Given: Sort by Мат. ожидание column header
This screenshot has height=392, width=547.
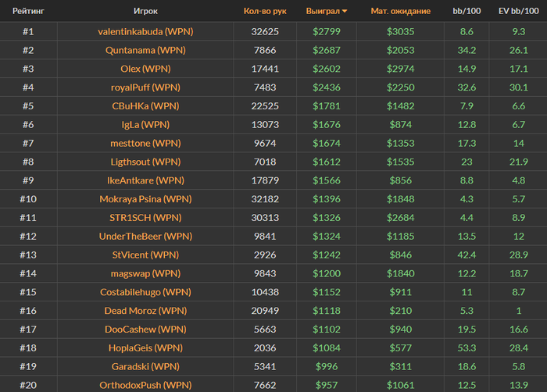Looking at the screenshot, I should (x=400, y=12).
